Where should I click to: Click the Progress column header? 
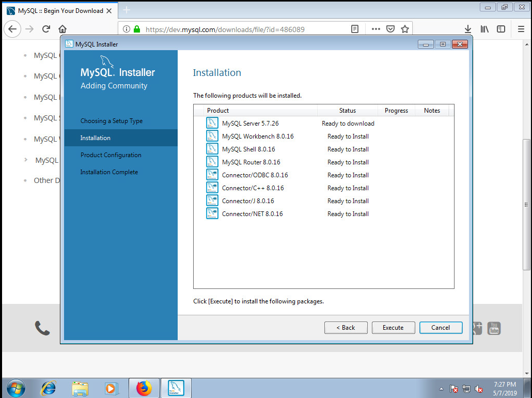(x=396, y=111)
